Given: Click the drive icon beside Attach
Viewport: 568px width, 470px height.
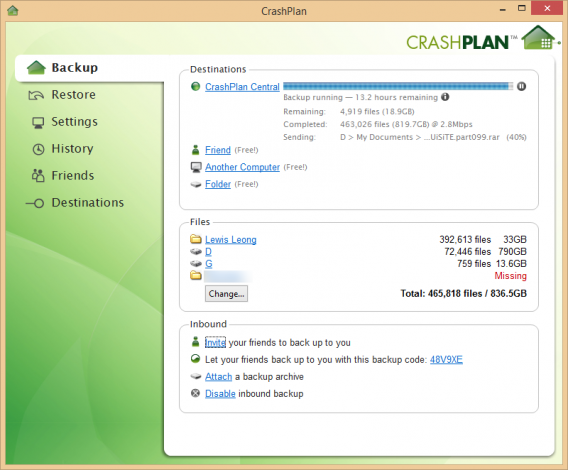Looking at the screenshot, I should click(x=196, y=377).
